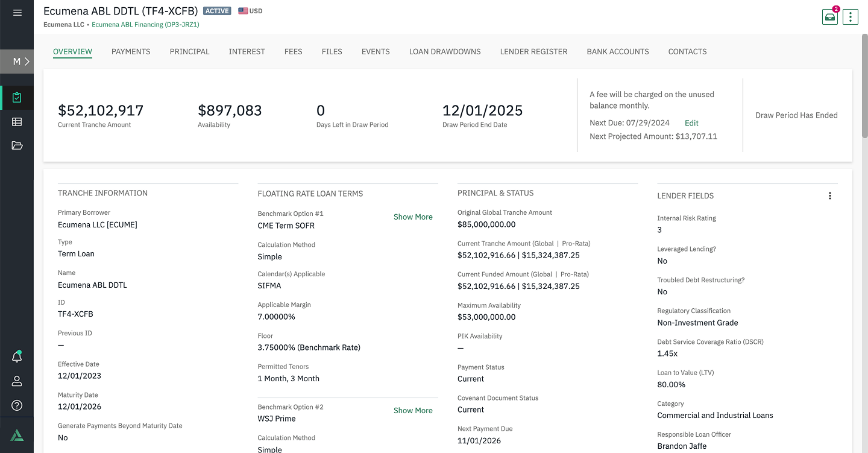Click the US flag USD currency indicator
868x453 pixels.
(x=250, y=11)
